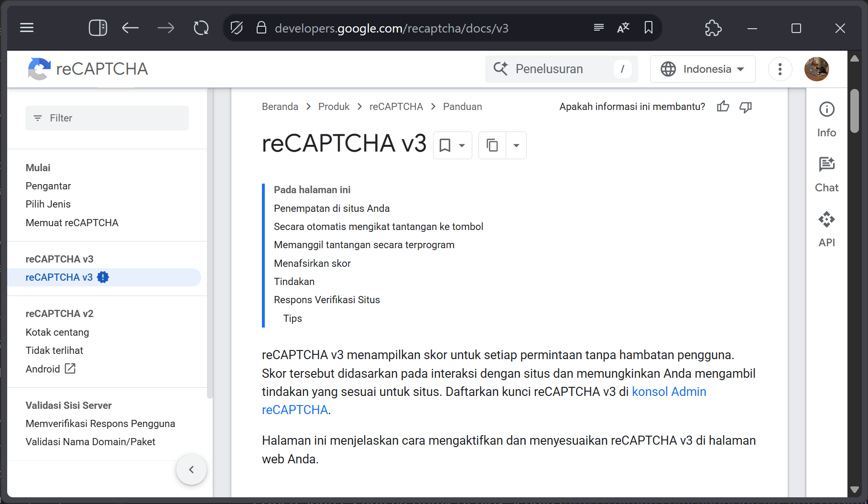
Task: Open the Indonesia language dropdown
Action: (x=703, y=69)
